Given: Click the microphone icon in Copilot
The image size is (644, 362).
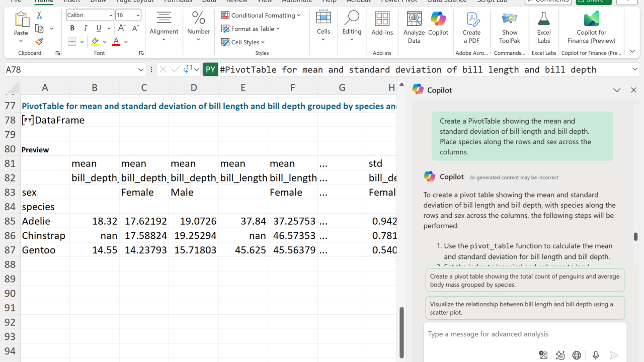Looking at the screenshot, I should (x=596, y=355).
